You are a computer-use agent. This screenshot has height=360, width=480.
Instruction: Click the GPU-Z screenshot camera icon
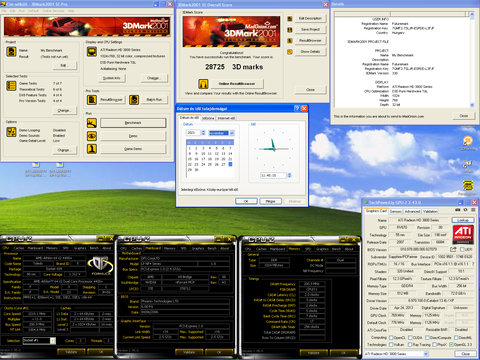coord(458,210)
